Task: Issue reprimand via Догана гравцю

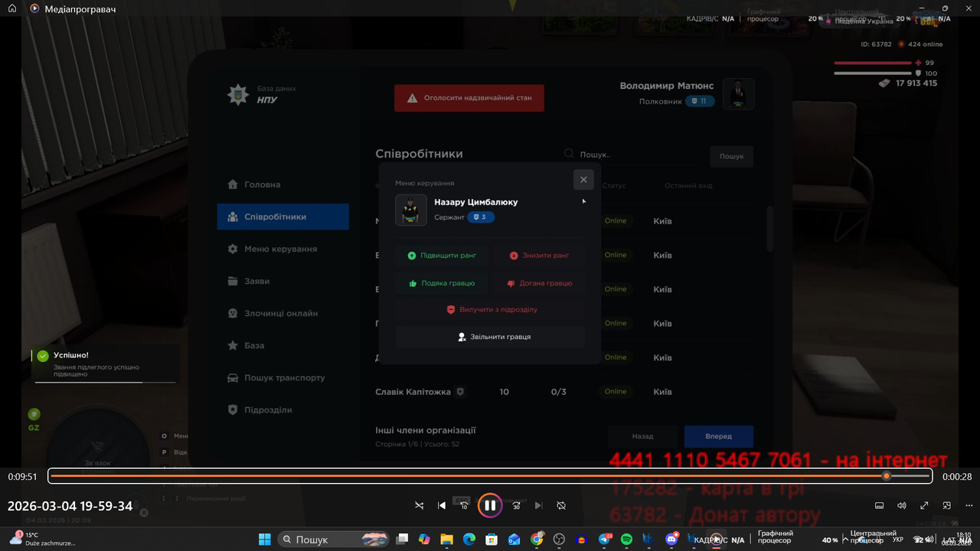Action: click(539, 283)
